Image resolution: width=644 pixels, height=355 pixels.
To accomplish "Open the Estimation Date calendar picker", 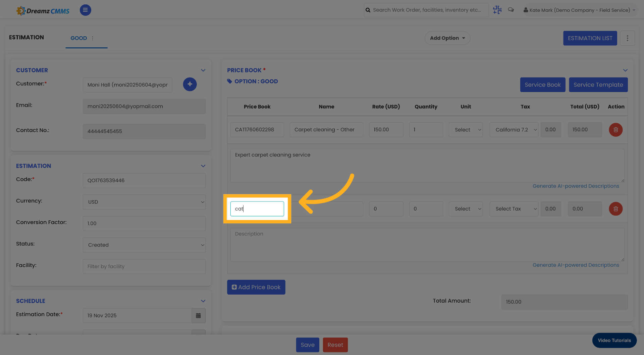I will [198, 315].
